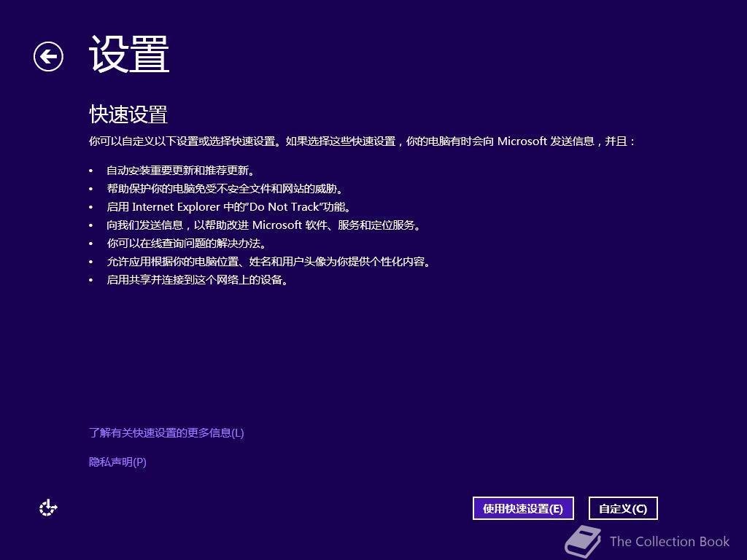Go back using the circled arrow icon
The width and height of the screenshot is (747, 560).
pyautogui.click(x=48, y=57)
